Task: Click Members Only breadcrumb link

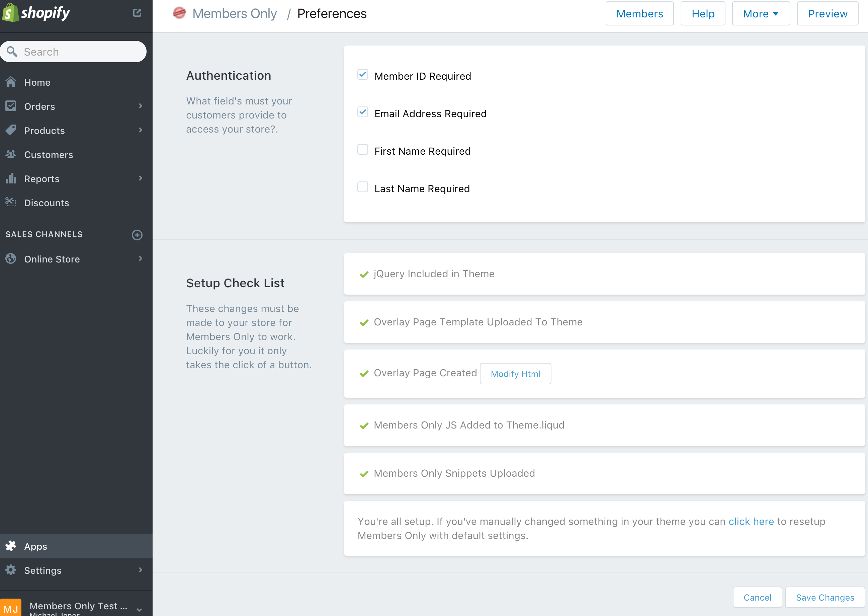Action: click(x=234, y=13)
